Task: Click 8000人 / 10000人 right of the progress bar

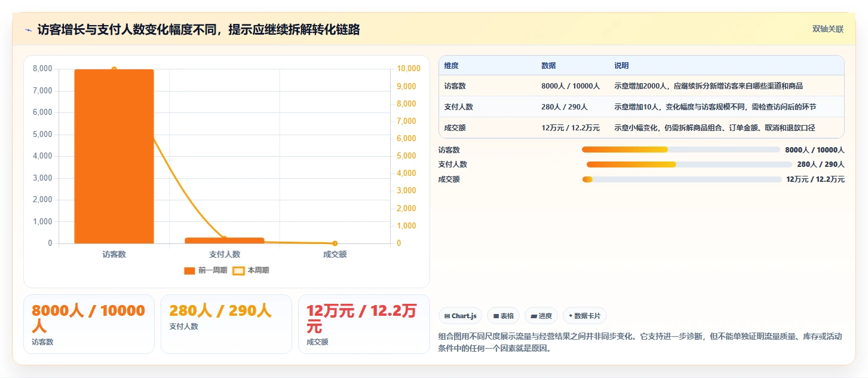Action: click(815, 150)
